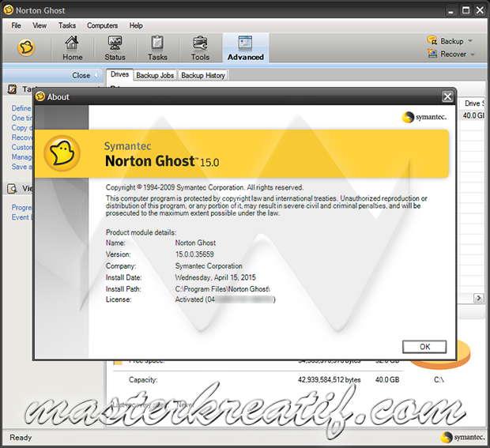Click the Manage link in side panel
The height and width of the screenshot is (448, 490).
click(21, 156)
